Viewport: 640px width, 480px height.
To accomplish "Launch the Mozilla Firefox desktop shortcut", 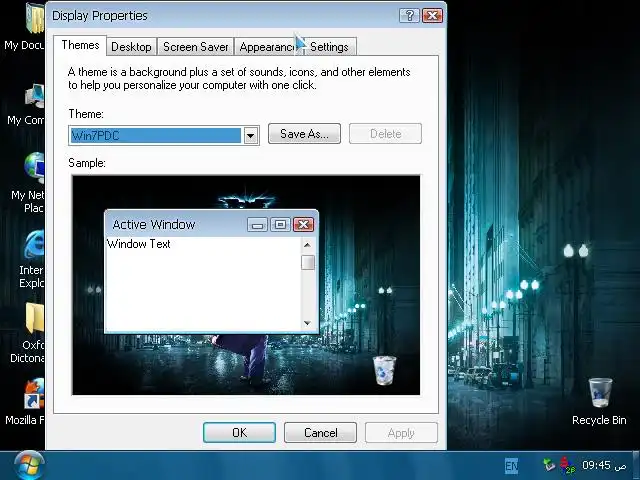I will click(25, 402).
